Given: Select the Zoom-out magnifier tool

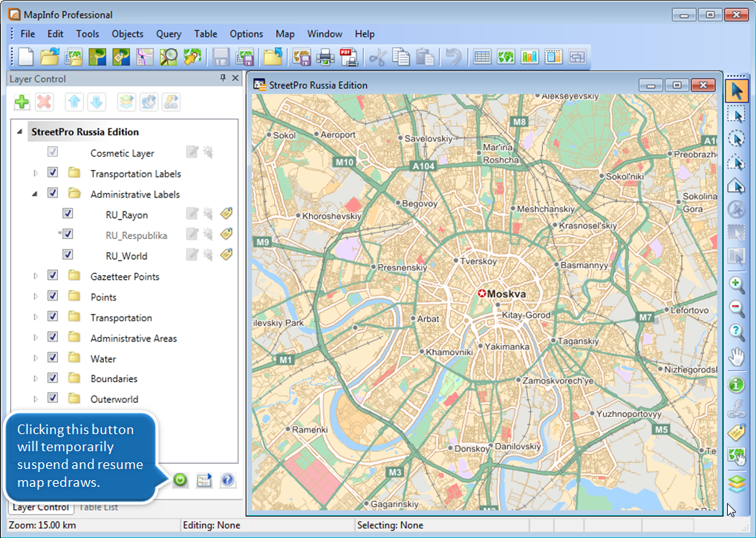Looking at the screenshot, I should point(736,308).
